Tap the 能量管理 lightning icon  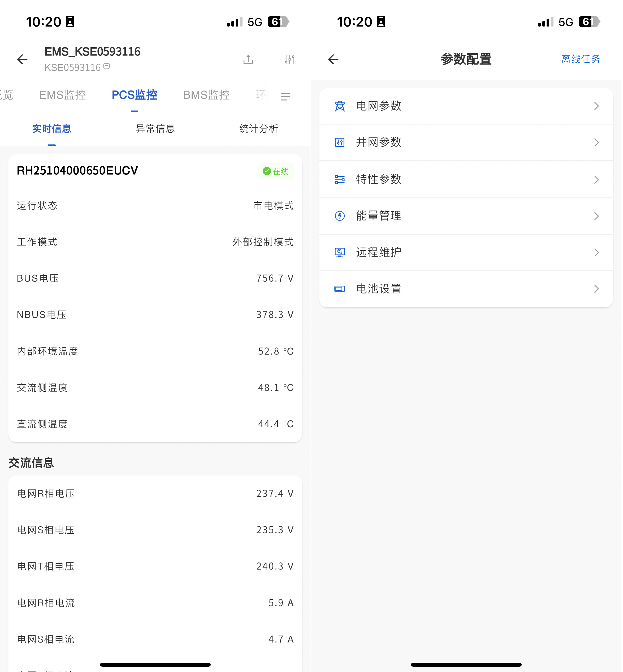click(x=340, y=216)
